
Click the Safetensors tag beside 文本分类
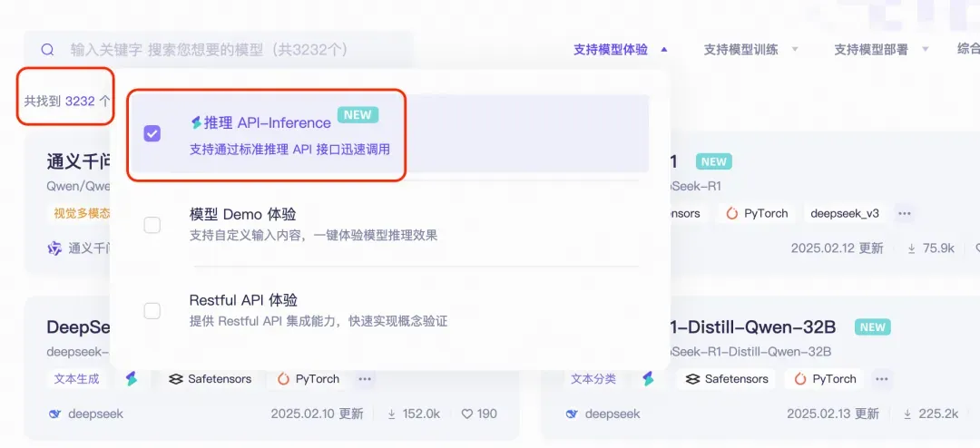pos(728,379)
